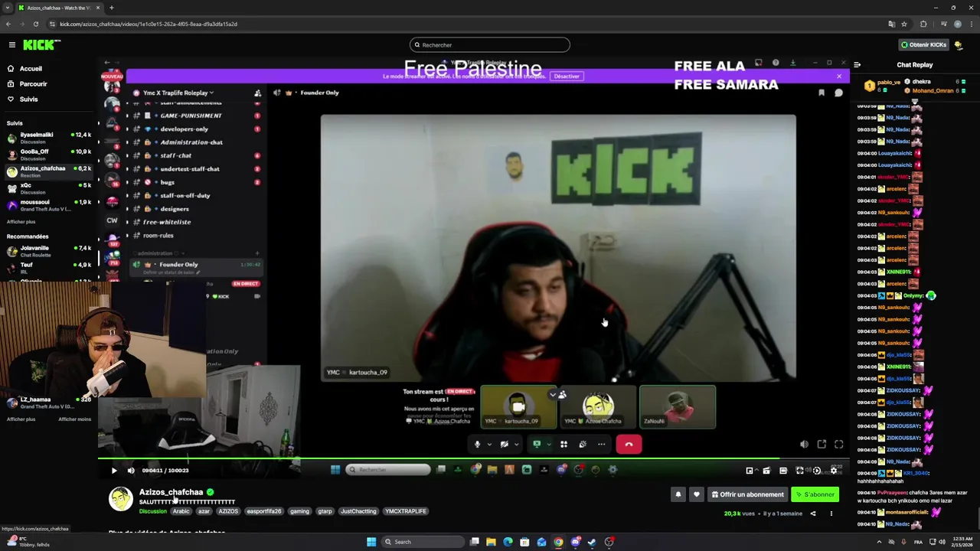The width and height of the screenshot is (980, 551).
Task: Click Obtenir KICKs
Action: point(923,45)
